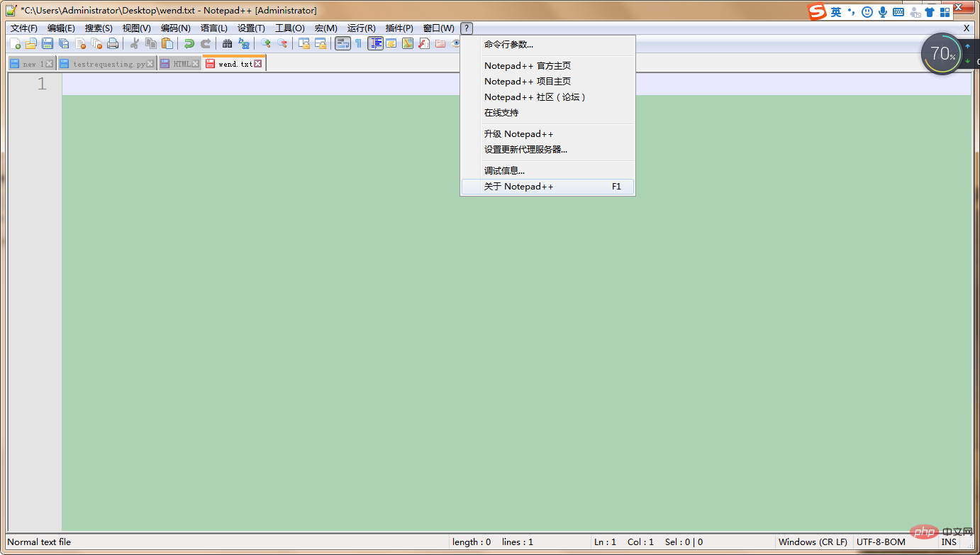
Task: Click the Function List toolbar icon
Action: pyautogui.click(x=424, y=43)
